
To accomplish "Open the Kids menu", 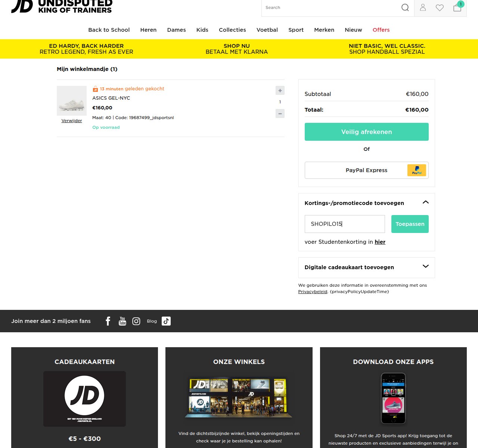I will click(202, 30).
